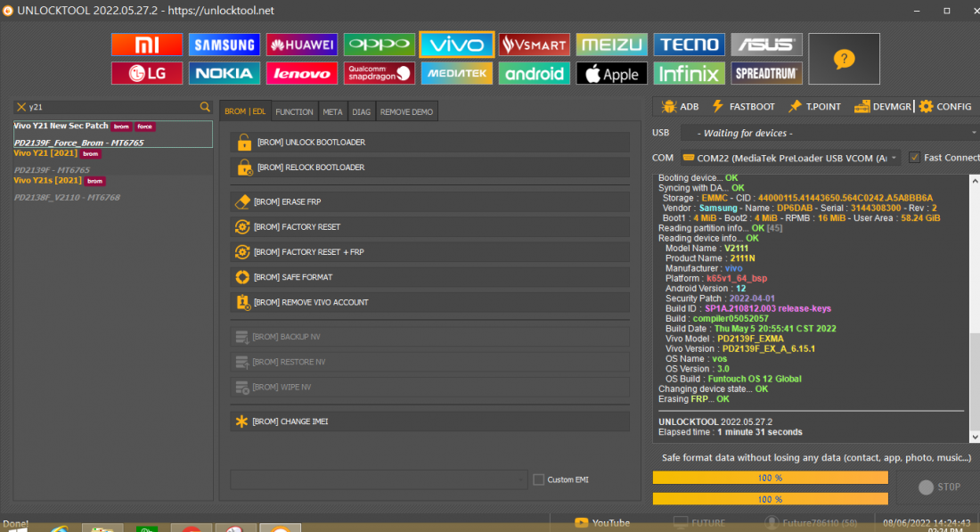980x532 pixels.
Task: Select Vivo Y21s [2021] model
Action: click(113, 189)
